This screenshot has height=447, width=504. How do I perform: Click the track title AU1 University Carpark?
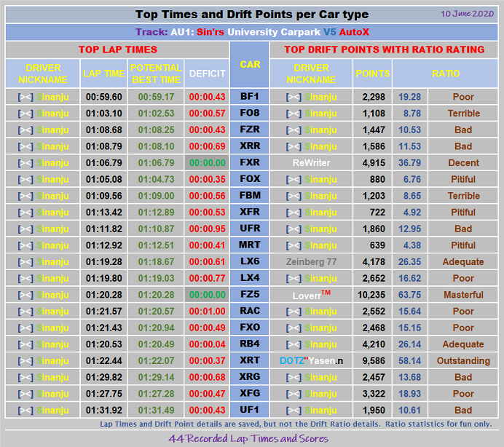pos(252,32)
